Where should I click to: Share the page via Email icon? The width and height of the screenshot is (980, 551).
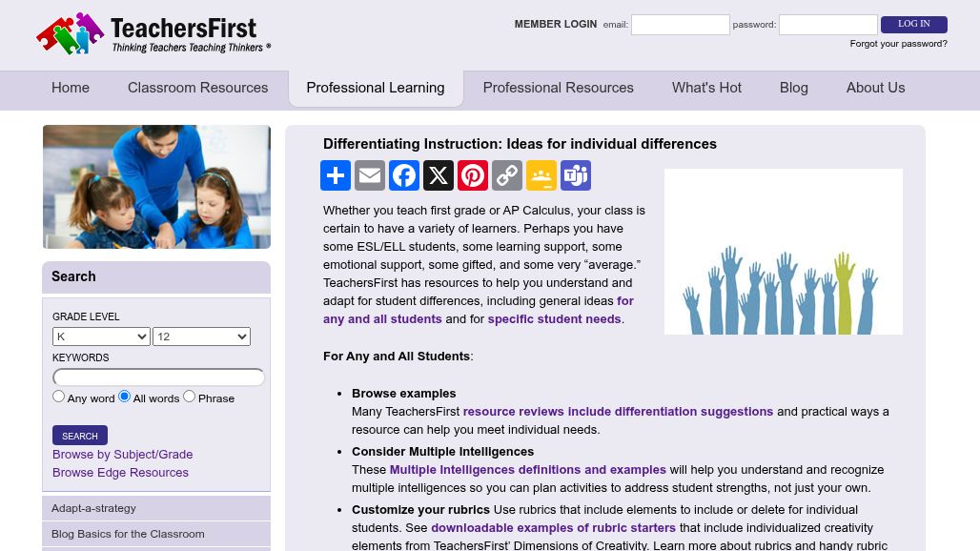pyautogui.click(x=370, y=175)
